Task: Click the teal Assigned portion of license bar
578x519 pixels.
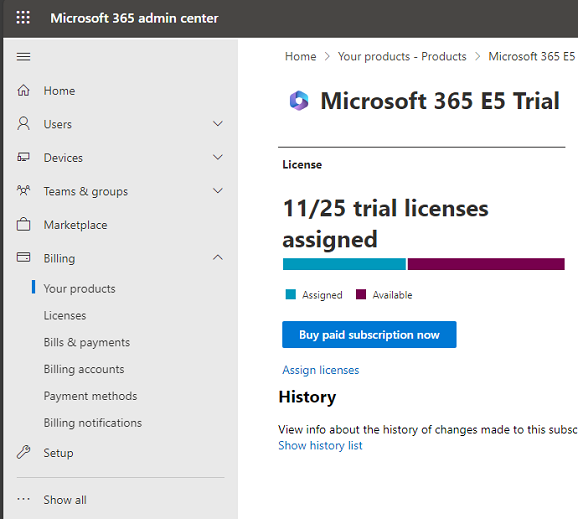Action: (x=344, y=264)
